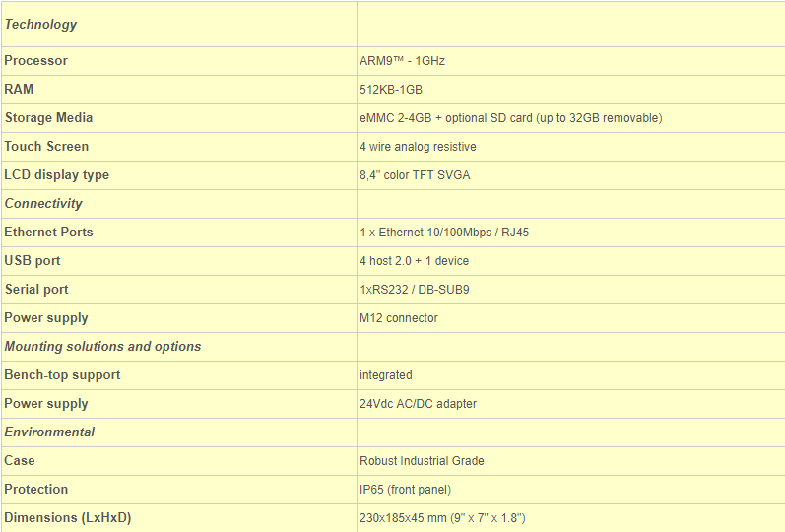Click the Environmental section heading
The image size is (785, 532).
pyautogui.click(x=49, y=432)
